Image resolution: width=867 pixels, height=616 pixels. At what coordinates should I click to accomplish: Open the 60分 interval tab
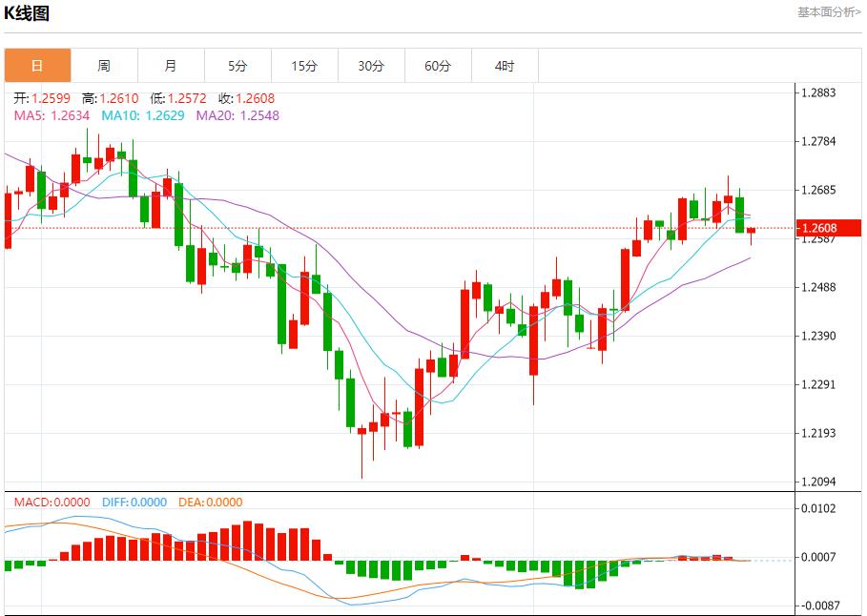pos(439,66)
